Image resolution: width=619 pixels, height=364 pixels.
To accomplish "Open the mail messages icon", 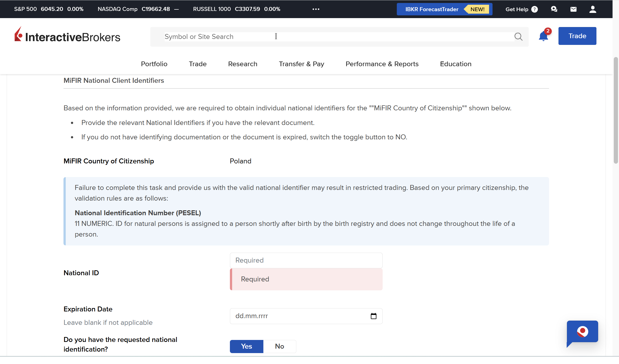I will 573,9.
